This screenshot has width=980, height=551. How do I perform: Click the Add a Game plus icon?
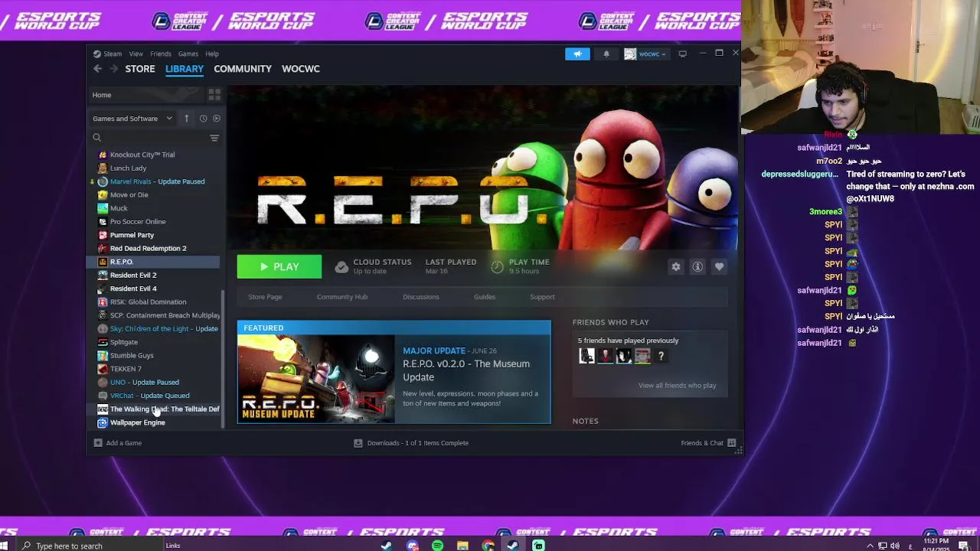pos(98,443)
